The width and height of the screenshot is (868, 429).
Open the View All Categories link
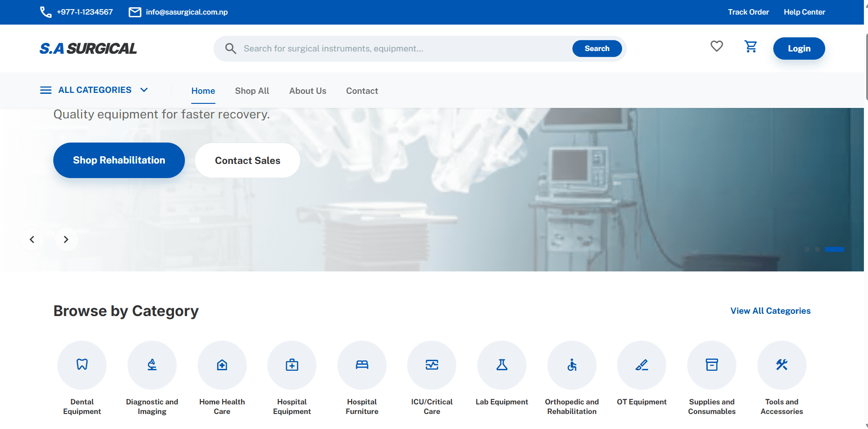[770, 311]
